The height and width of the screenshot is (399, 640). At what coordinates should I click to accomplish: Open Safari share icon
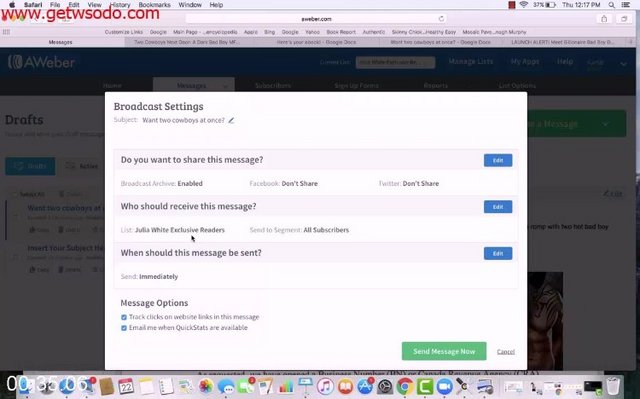pos(604,19)
